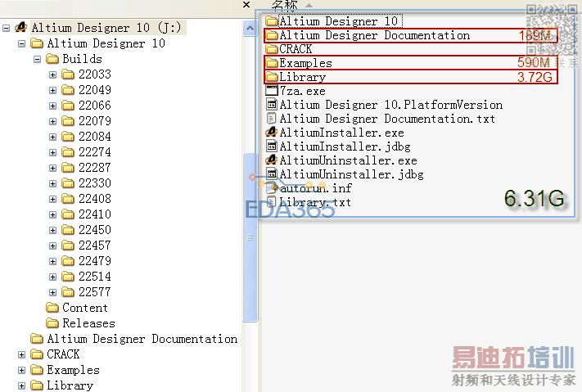The height and width of the screenshot is (392, 582).
Task: Click the AltiumInstaller.exe Altium logo icon
Action: pos(272,132)
